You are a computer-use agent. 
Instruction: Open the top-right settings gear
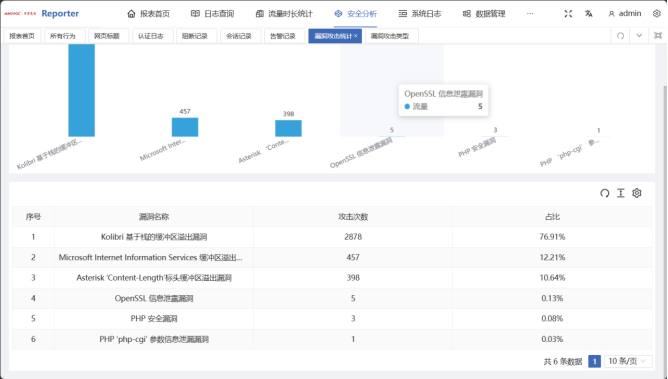[656, 14]
